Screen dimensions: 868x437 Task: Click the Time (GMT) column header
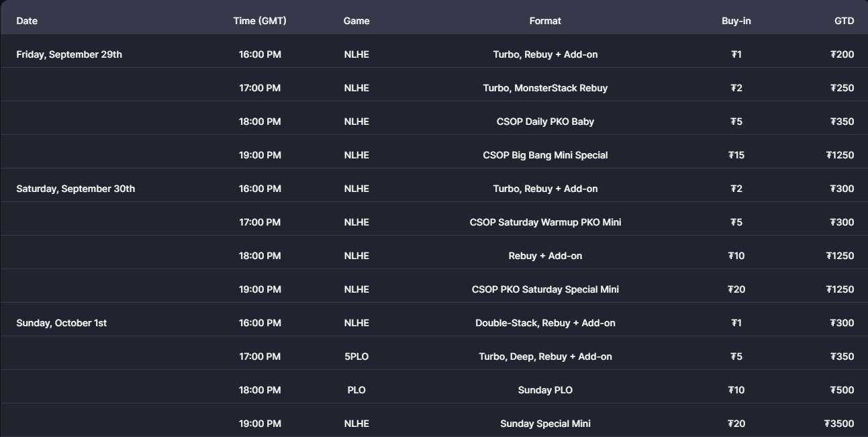260,21
